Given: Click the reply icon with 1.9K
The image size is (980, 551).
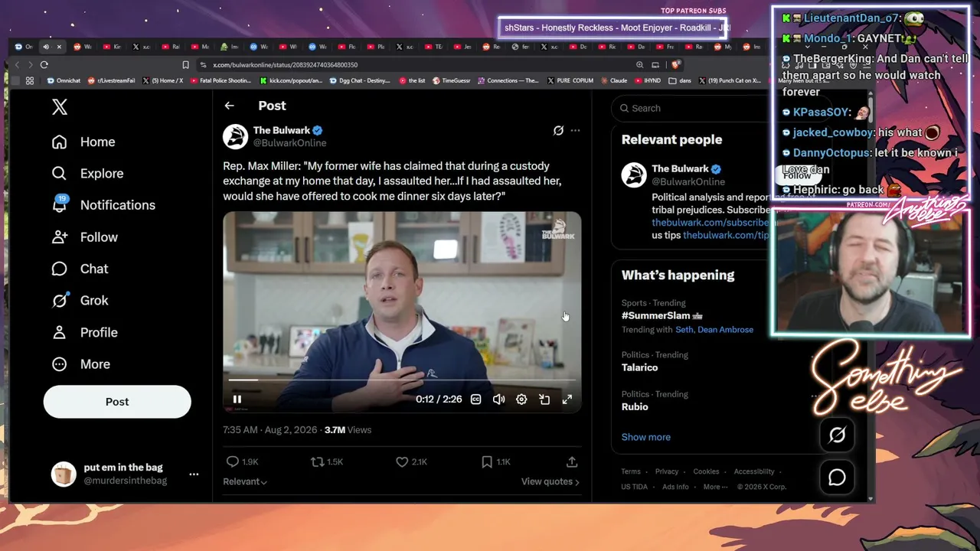Looking at the screenshot, I should click(x=233, y=461).
